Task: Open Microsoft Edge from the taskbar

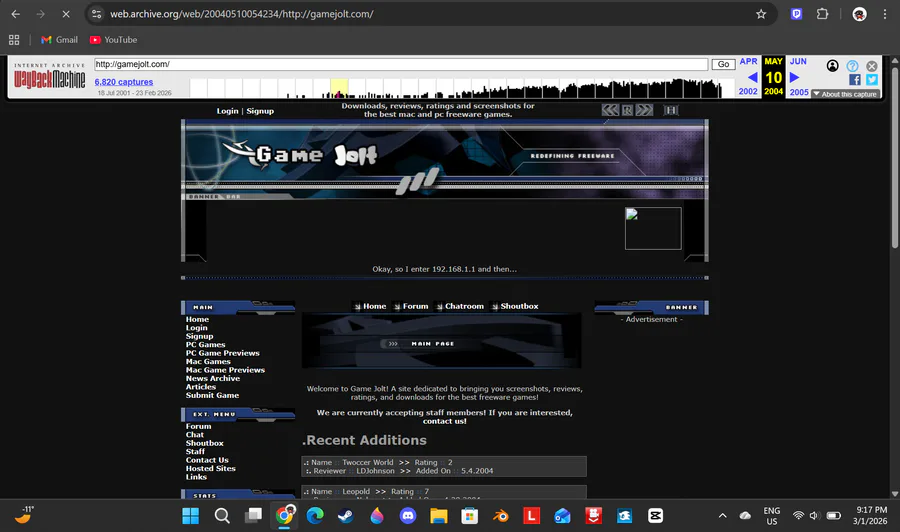Action: coord(315,516)
